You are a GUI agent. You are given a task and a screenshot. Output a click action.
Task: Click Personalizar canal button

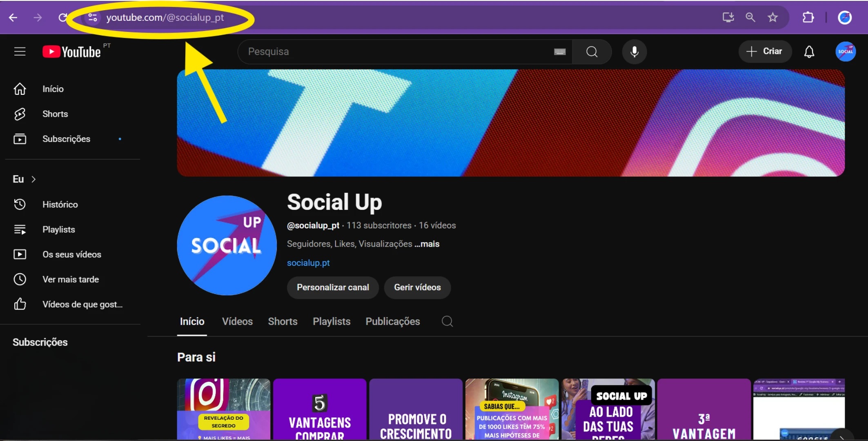tap(333, 287)
